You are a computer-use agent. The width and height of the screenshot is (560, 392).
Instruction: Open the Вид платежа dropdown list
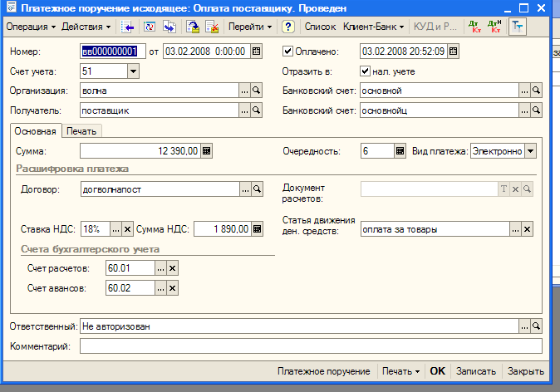click(530, 151)
